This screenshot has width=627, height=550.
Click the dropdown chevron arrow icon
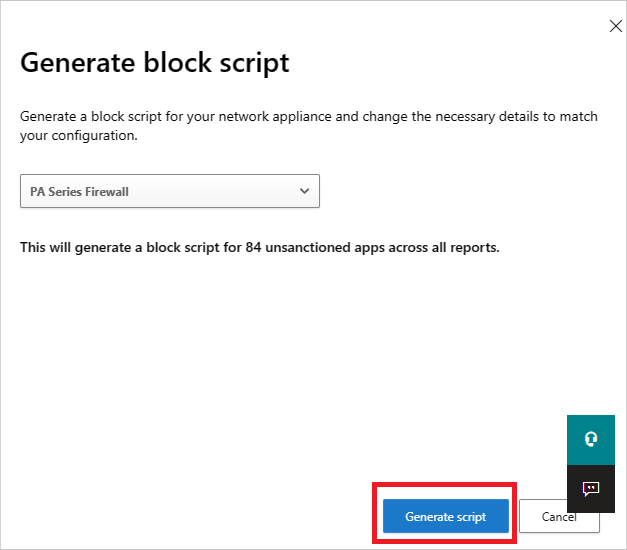click(304, 191)
